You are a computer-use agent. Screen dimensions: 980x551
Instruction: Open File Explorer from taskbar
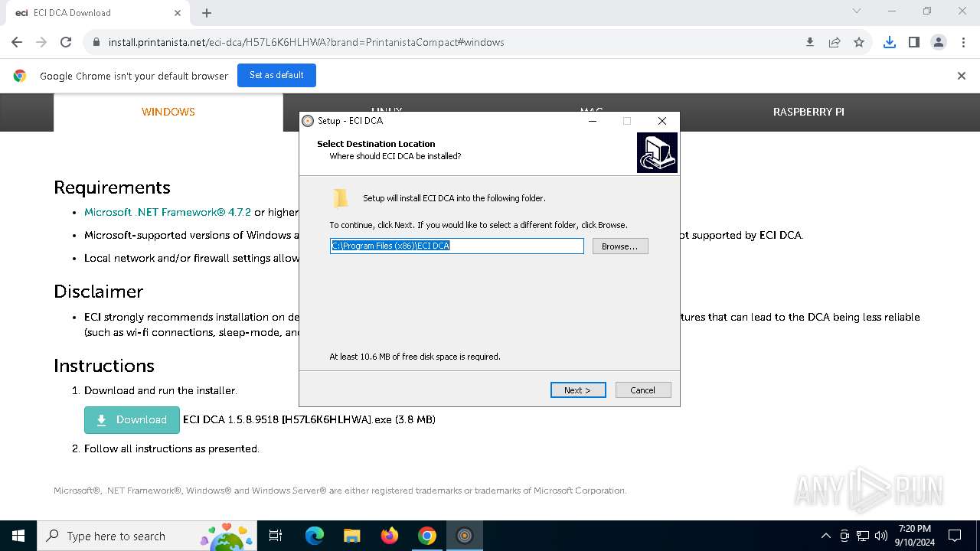click(x=351, y=536)
